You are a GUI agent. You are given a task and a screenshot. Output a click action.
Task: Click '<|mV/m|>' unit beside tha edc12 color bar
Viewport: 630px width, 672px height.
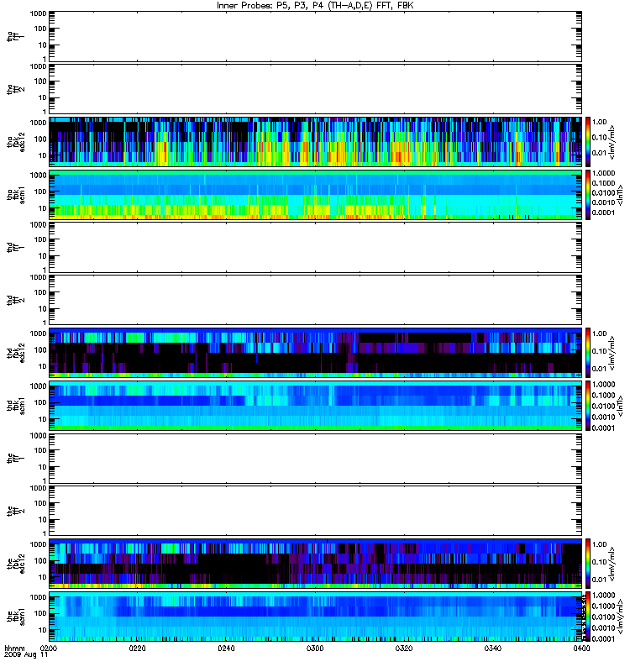(x=612, y=142)
